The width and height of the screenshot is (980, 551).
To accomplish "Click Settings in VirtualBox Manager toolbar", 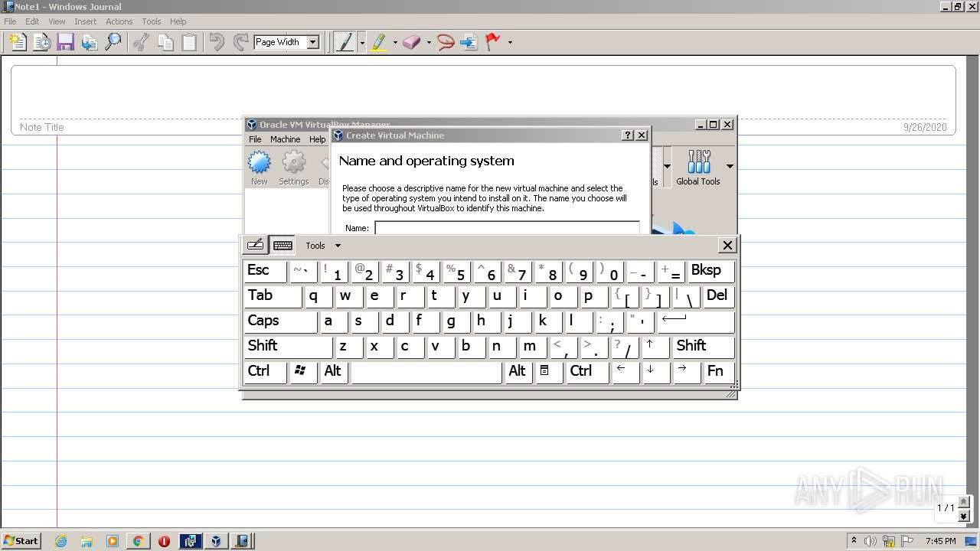I will pos(294,168).
